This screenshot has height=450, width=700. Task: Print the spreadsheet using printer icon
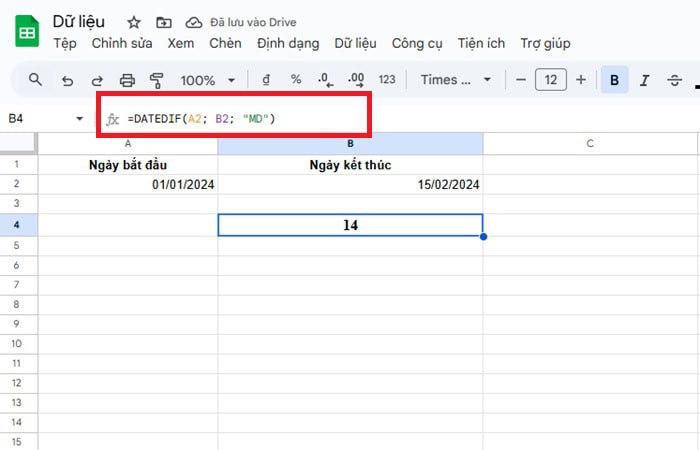[127, 80]
